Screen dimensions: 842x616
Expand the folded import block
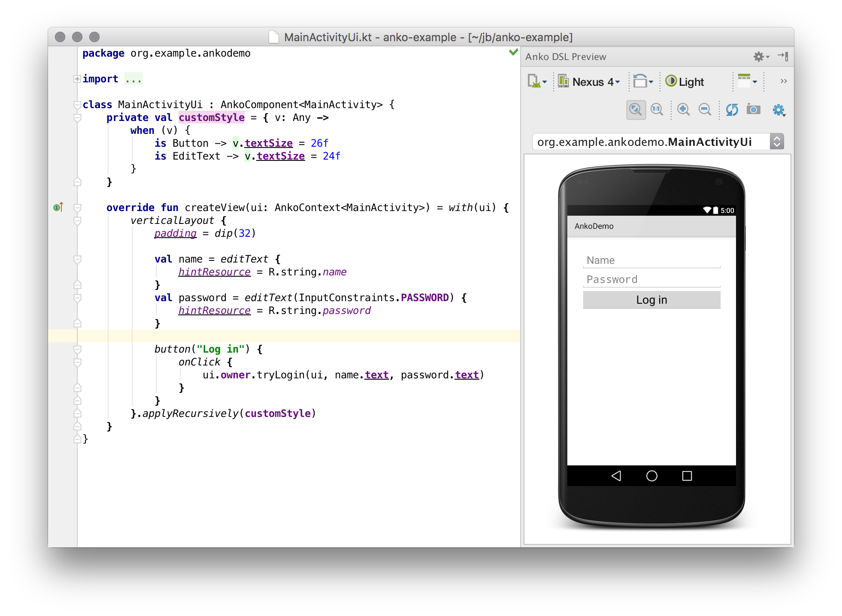click(77, 79)
